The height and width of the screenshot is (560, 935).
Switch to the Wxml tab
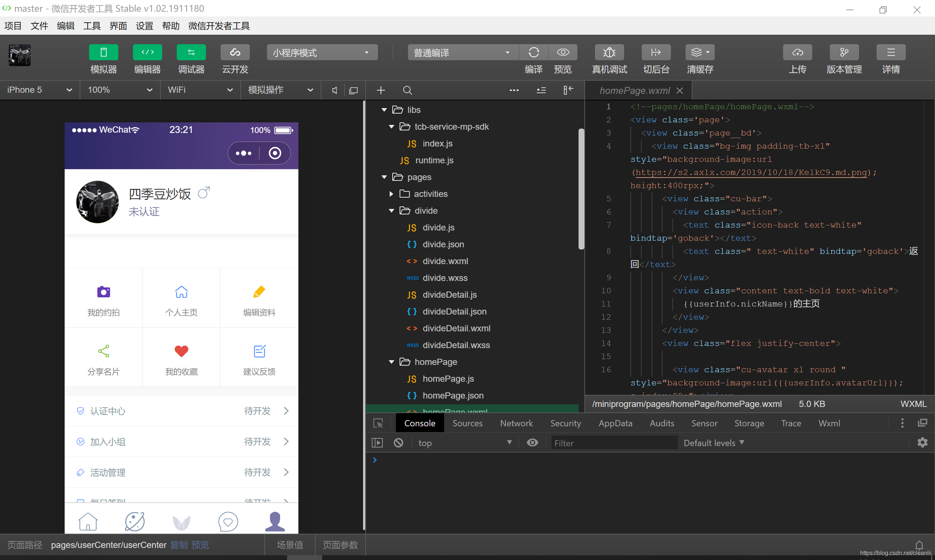point(829,423)
